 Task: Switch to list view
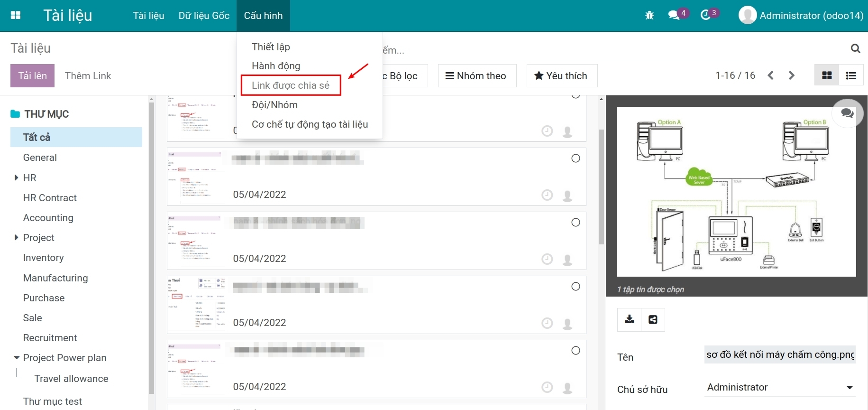click(851, 75)
